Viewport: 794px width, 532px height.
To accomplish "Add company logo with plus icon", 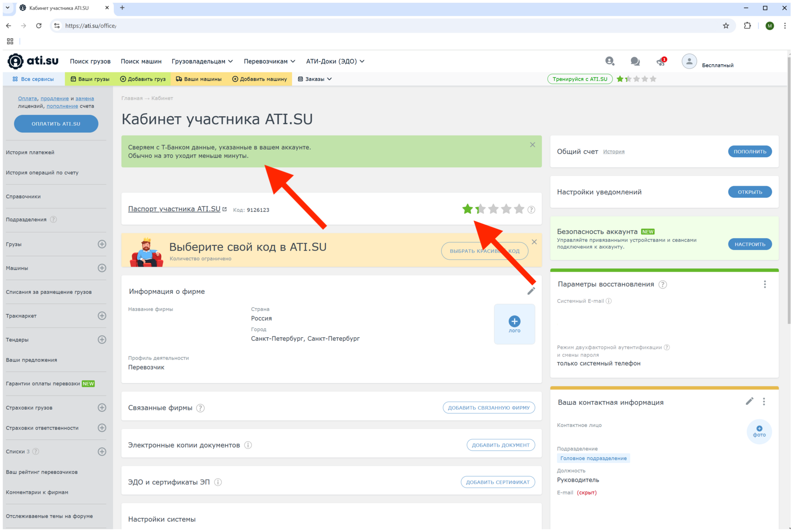I will (514, 322).
